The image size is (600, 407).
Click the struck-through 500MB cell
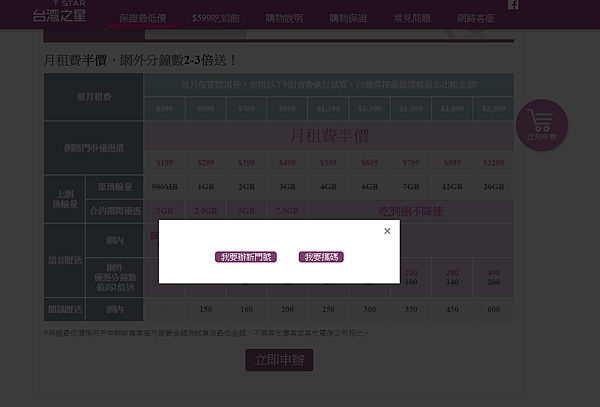tap(165, 187)
